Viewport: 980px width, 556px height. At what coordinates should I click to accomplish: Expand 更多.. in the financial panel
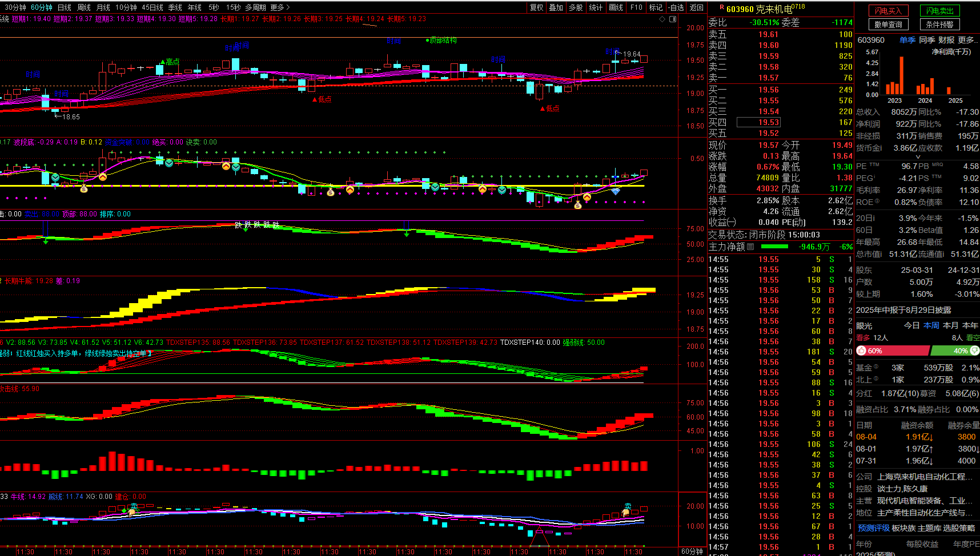click(969, 40)
